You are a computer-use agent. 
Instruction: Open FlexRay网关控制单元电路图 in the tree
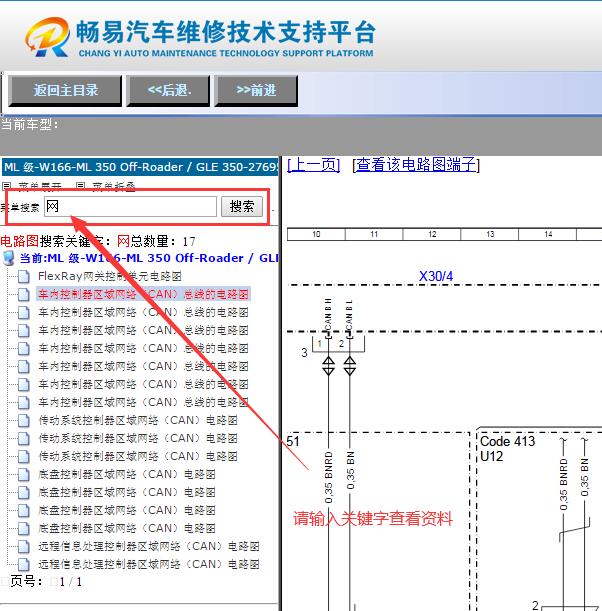[x=110, y=276]
